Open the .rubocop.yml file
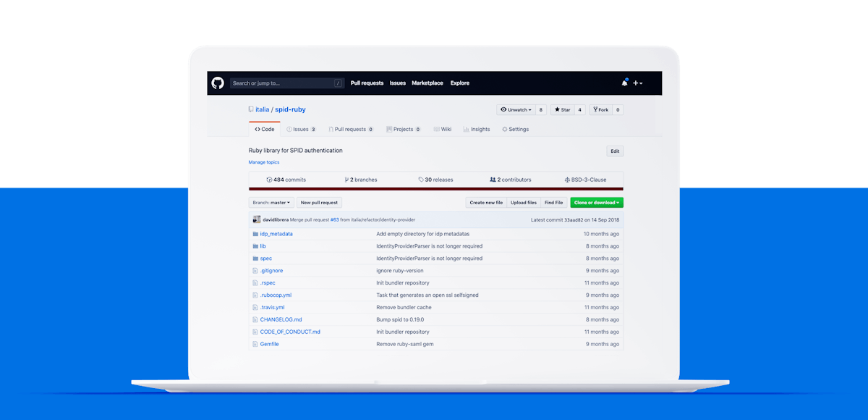868x420 pixels. pyautogui.click(x=276, y=295)
